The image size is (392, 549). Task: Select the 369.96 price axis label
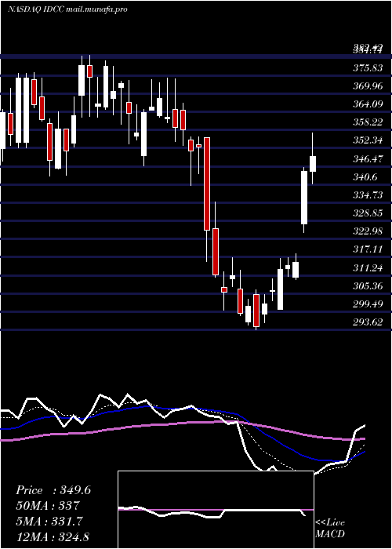click(368, 86)
